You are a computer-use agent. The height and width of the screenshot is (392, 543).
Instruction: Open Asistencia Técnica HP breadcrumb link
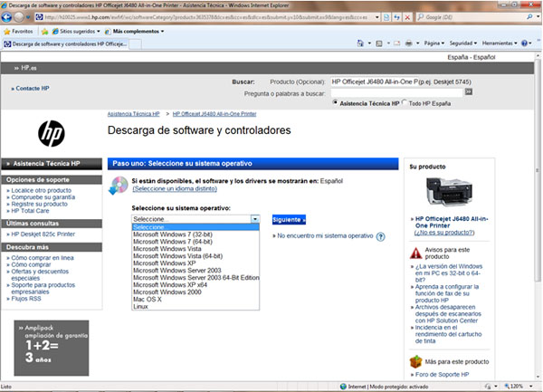point(133,113)
